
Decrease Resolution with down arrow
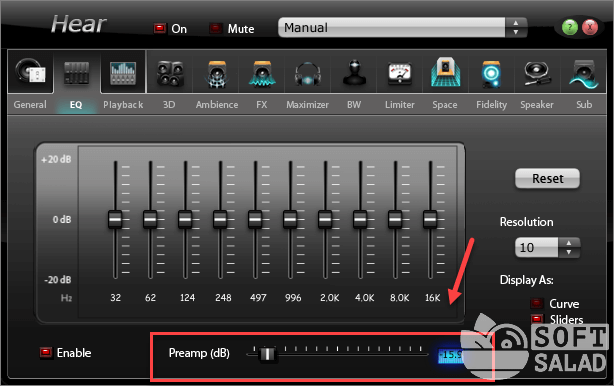[x=569, y=253]
